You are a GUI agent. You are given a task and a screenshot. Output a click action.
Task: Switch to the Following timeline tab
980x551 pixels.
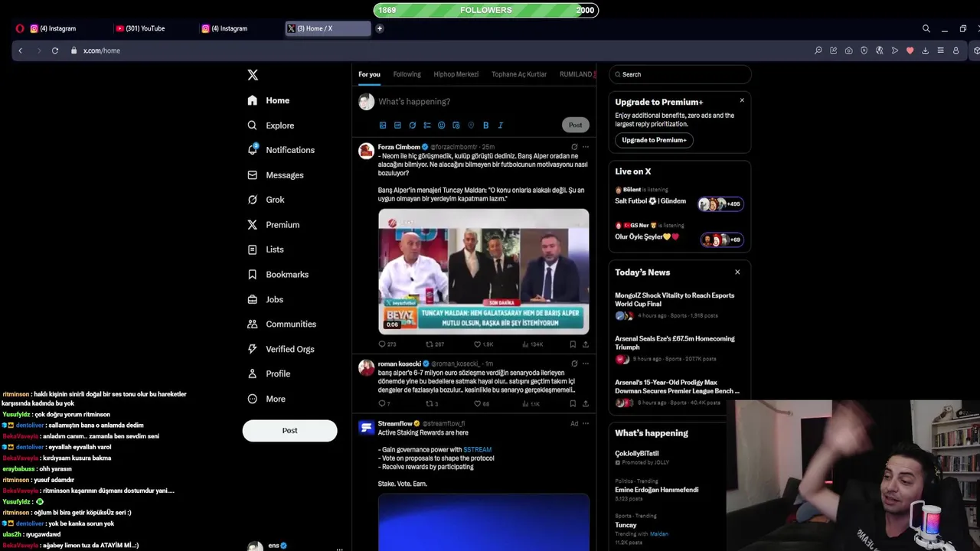[x=407, y=74]
